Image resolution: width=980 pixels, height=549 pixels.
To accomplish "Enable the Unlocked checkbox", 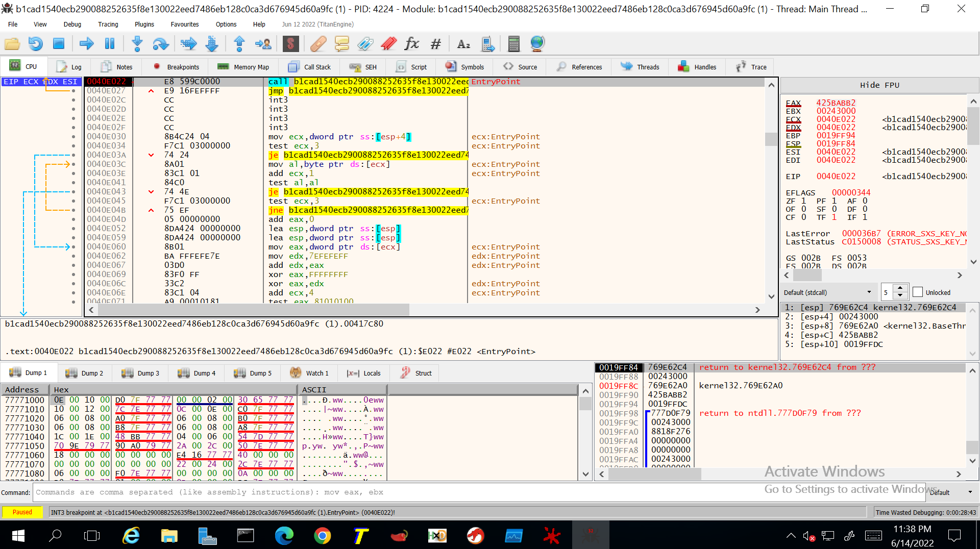I will pyautogui.click(x=918, y=292).
